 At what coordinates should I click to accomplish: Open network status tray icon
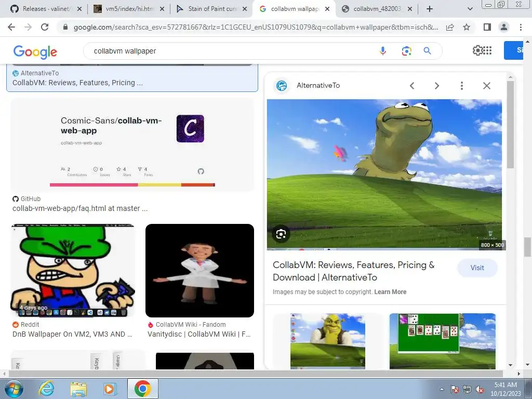point(467,389)
